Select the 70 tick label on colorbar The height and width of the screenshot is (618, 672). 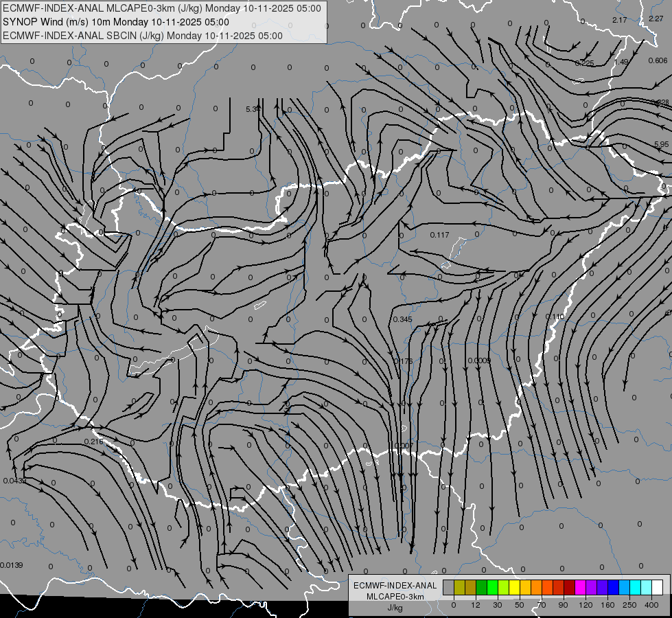[542, 605]
